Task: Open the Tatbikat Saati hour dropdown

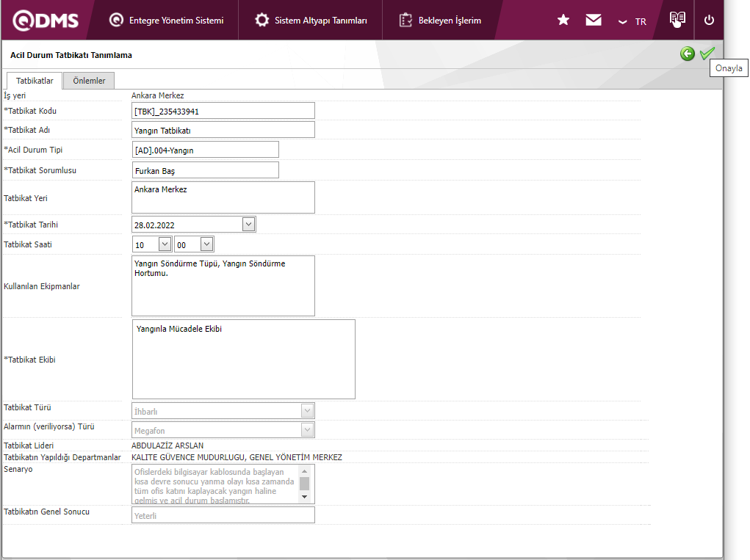Action: point(165,244)
